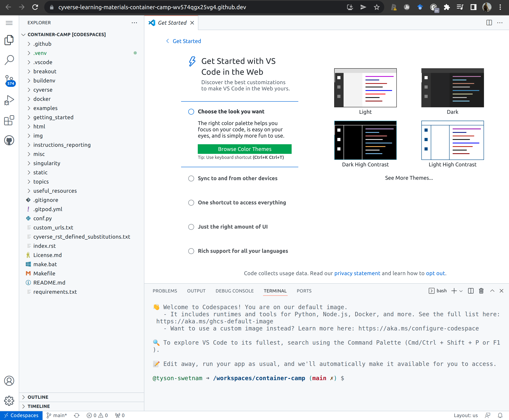Viewport: 509px width, 420px height.
Task: Open the Search view icon
Action: coord(9,60)
